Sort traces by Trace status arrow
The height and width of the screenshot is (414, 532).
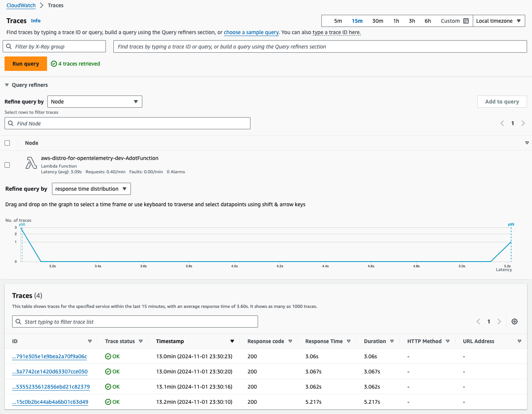click(141, 341)
